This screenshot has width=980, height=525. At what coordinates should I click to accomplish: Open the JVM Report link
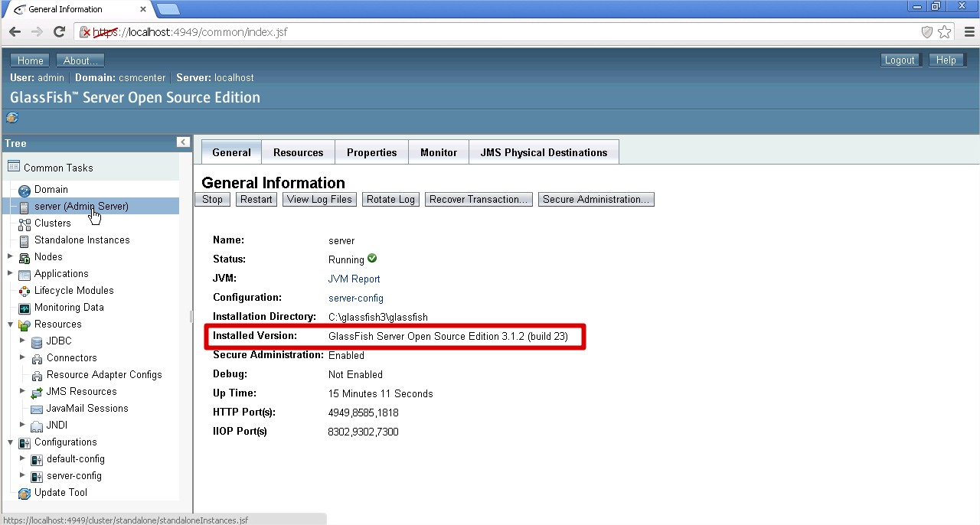click(354, 279)
